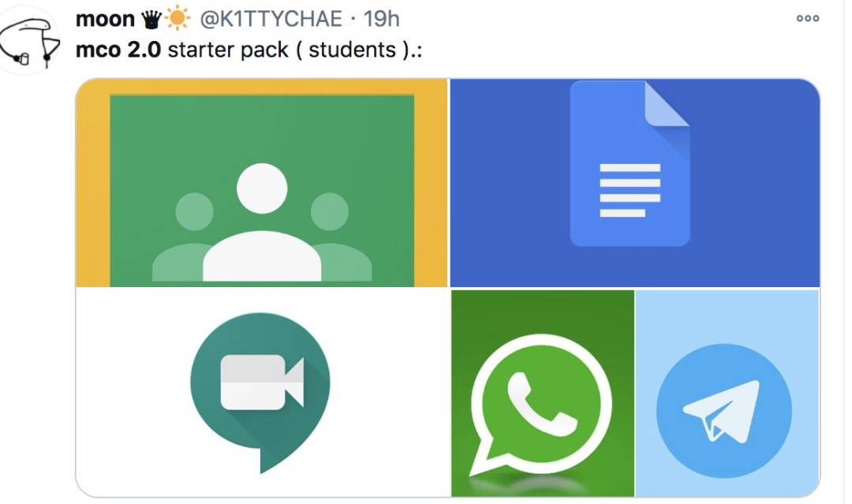Open the three-dot more options menu
Image resolution: width=852 pixels, height=504 pixels.
(x=808, y=18)
